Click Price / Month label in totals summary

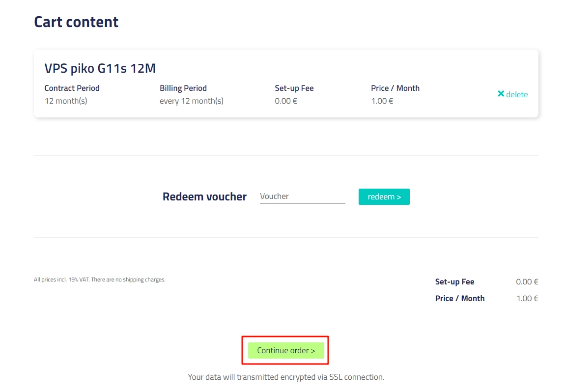pyautogui.click(x=460, y=299)
